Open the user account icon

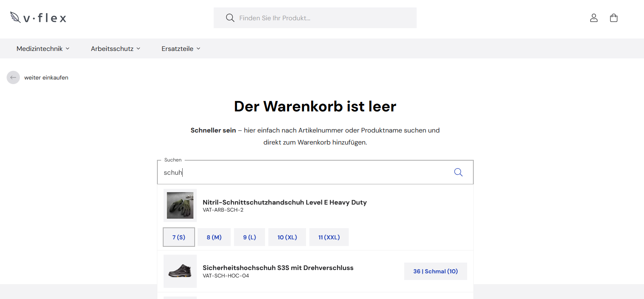tap(594, 18)
